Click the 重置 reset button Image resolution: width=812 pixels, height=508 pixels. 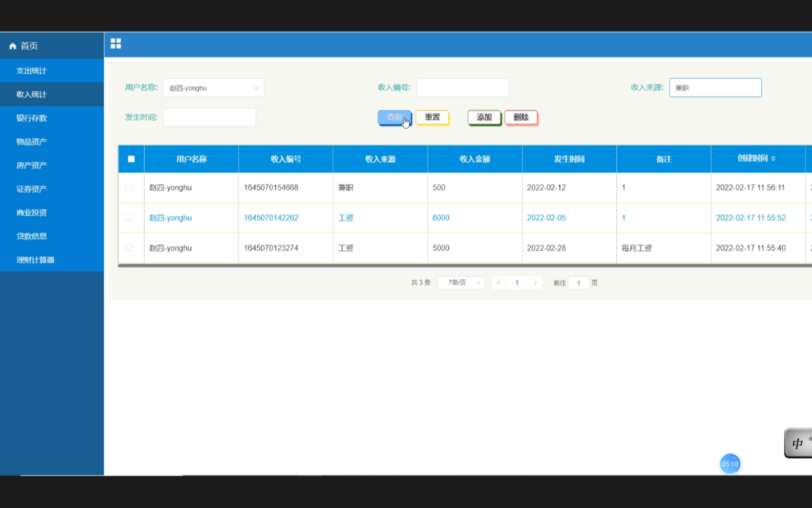[432, 118]
